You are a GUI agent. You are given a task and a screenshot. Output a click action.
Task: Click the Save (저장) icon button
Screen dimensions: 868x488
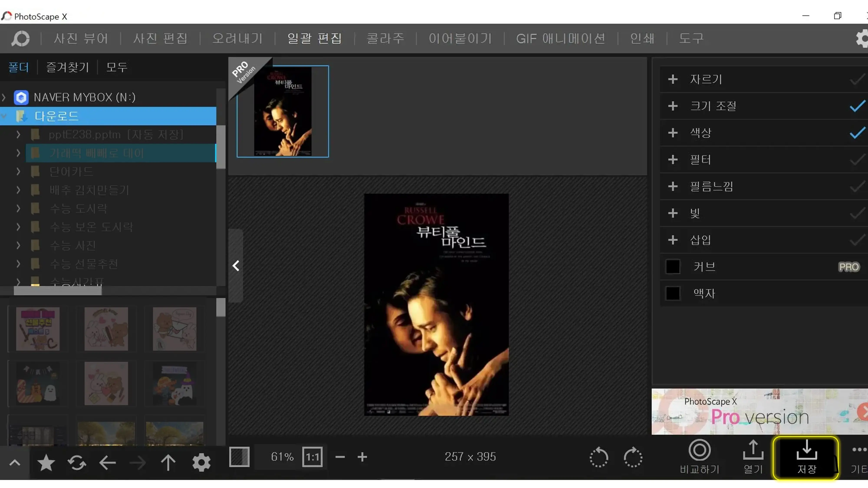click(806, 457)
